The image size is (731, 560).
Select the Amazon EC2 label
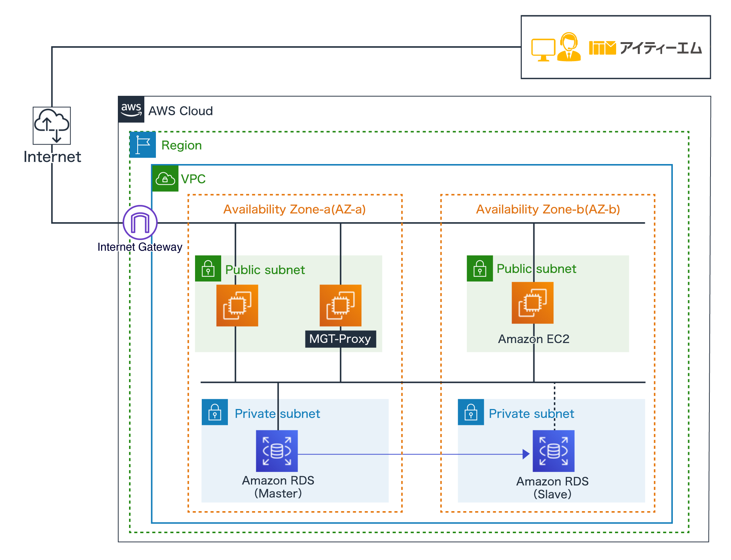pyautogui.click(x=534, y=339)
